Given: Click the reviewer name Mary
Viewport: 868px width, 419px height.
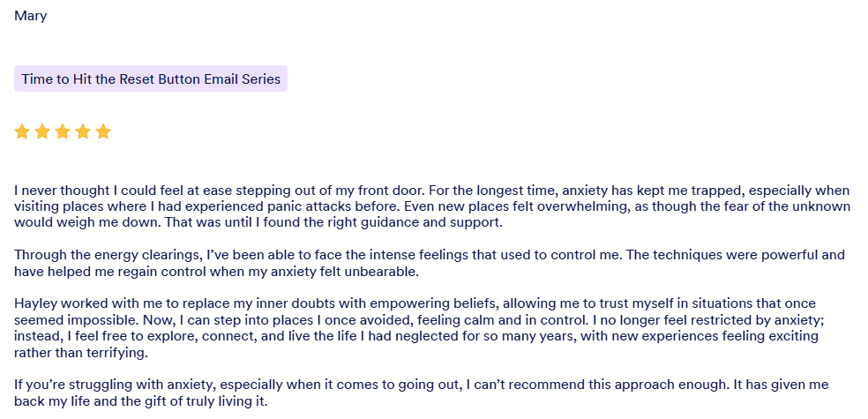Looking at the screenshot, I should pos(30,16).
